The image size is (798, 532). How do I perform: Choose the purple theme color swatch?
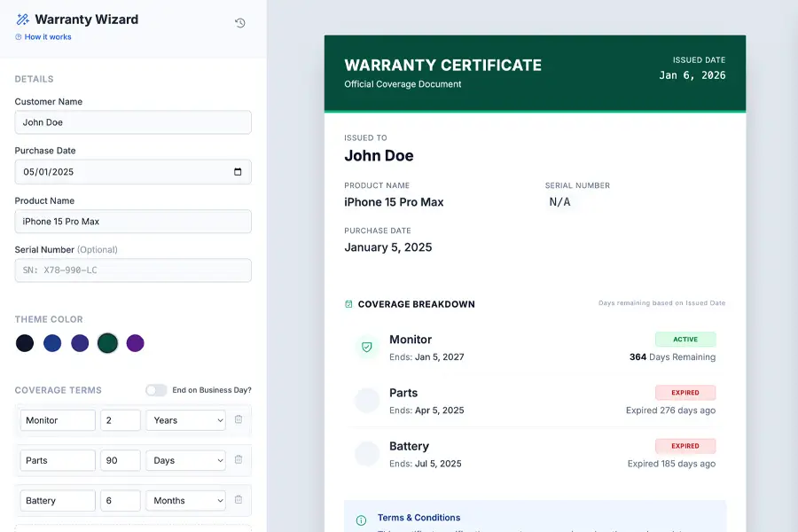[135, 343]
